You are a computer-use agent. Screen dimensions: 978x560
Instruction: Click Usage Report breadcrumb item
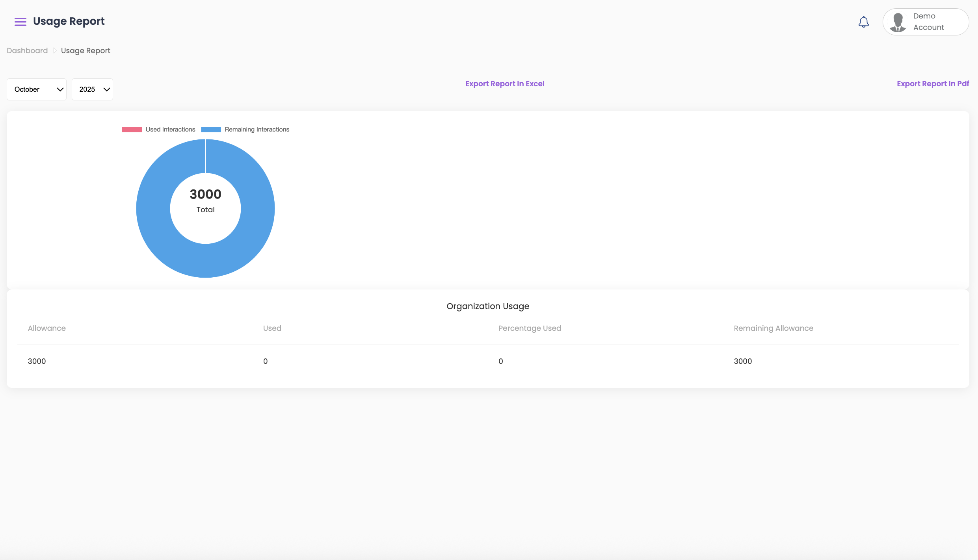[x=86, y=50]
